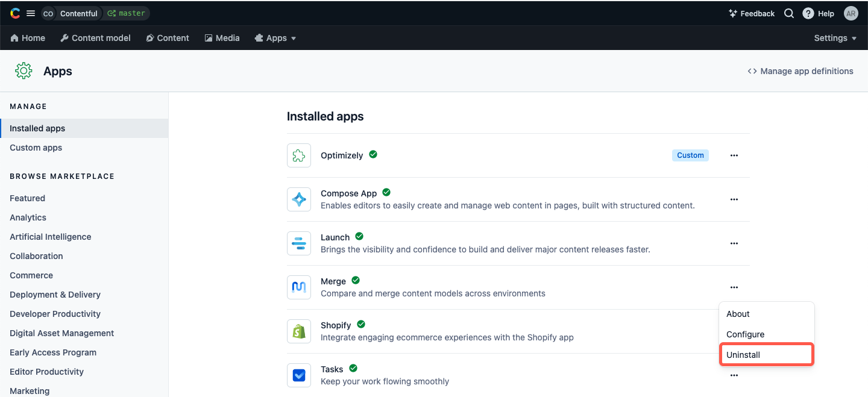Image resolution: width=868 pixels, height=397 pixels.
Task: Select Uninstall in context menu
Action: [x=767, y=355]
